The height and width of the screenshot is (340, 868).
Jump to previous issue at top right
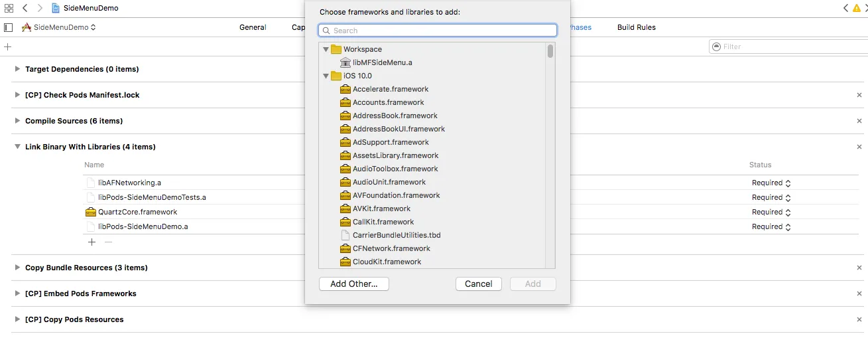coord(846,8)
